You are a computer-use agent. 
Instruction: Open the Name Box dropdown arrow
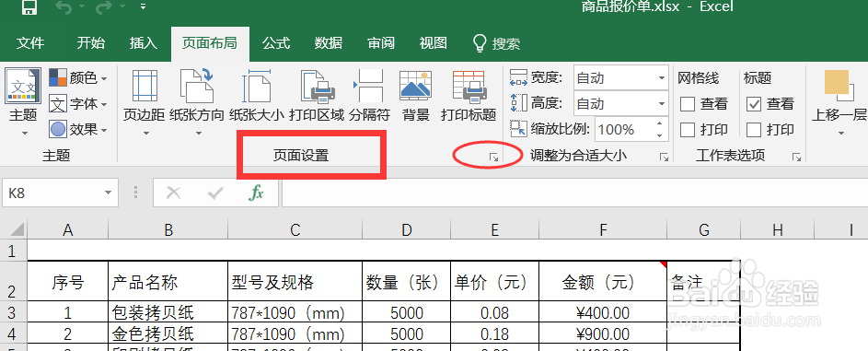108,193
